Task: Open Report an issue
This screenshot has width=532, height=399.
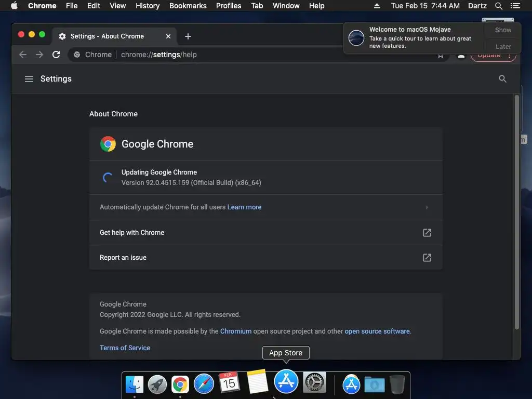Action: (265, 258)
